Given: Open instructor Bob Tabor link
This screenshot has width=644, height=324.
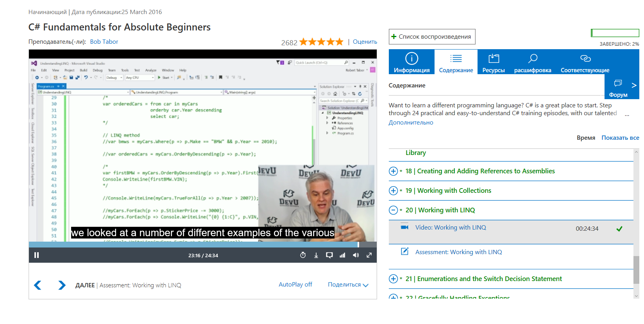Looking at the screenshot, I should [104, 42].
